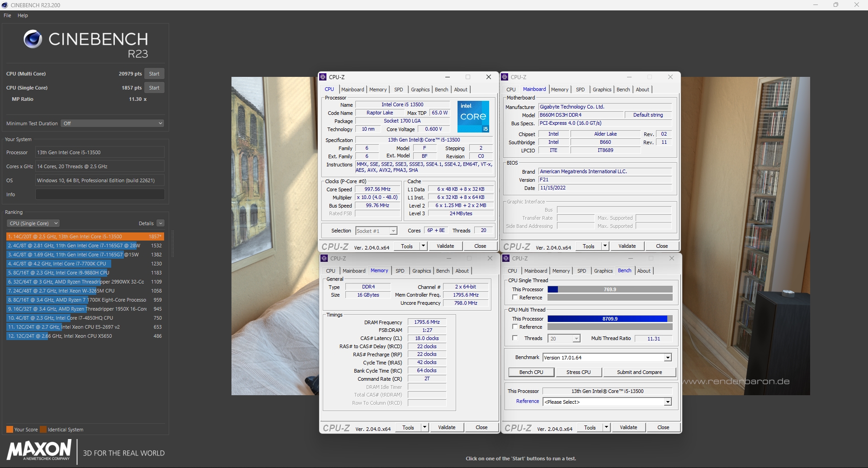Click CPU-Z icon in Bench window title

(506, 258)
